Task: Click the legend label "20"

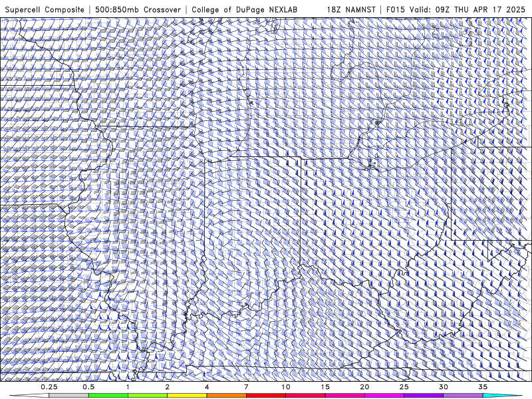Action: pyautogui.click(x=364, y=387)
